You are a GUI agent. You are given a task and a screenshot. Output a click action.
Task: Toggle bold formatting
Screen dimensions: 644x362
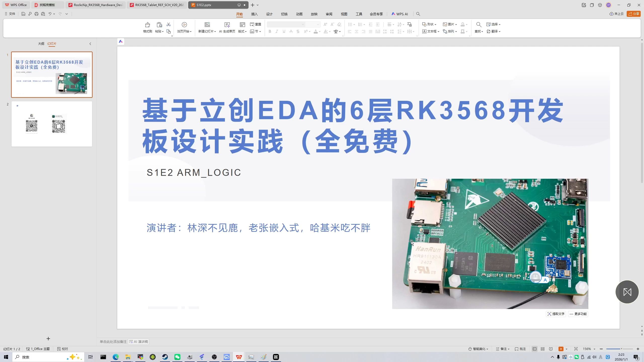pos(269,31)
